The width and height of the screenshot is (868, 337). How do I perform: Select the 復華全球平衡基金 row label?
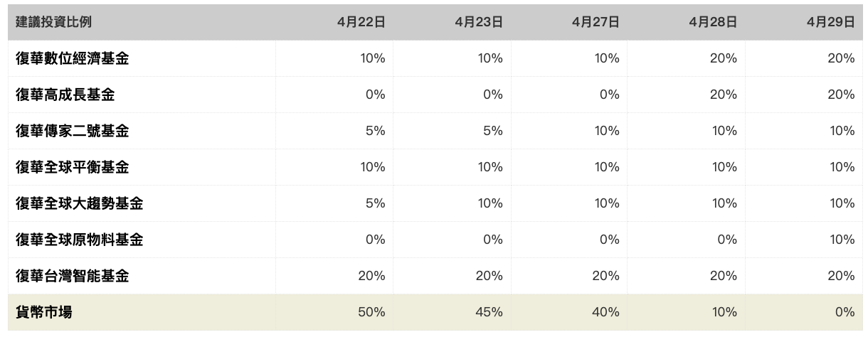click(x=73, y=168)
